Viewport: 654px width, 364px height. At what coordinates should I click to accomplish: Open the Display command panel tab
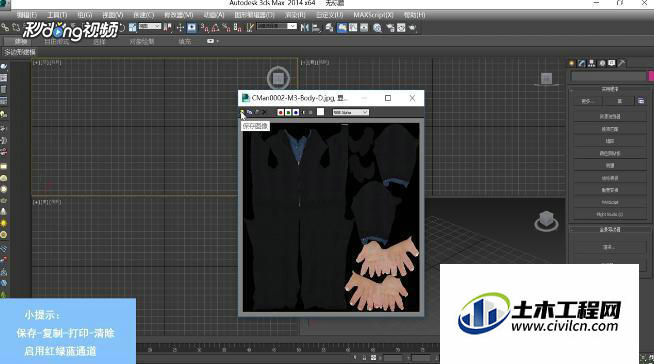611,63
